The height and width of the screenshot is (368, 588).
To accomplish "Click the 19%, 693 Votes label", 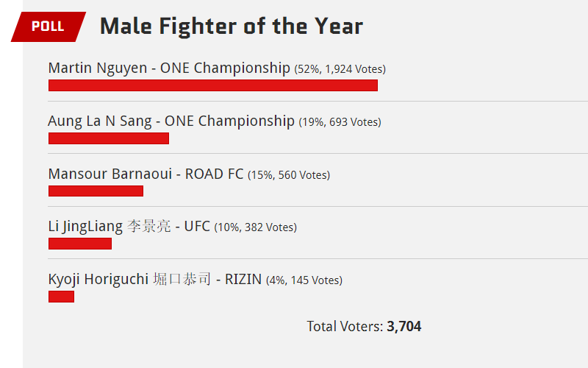I will [x=340, y=122].
